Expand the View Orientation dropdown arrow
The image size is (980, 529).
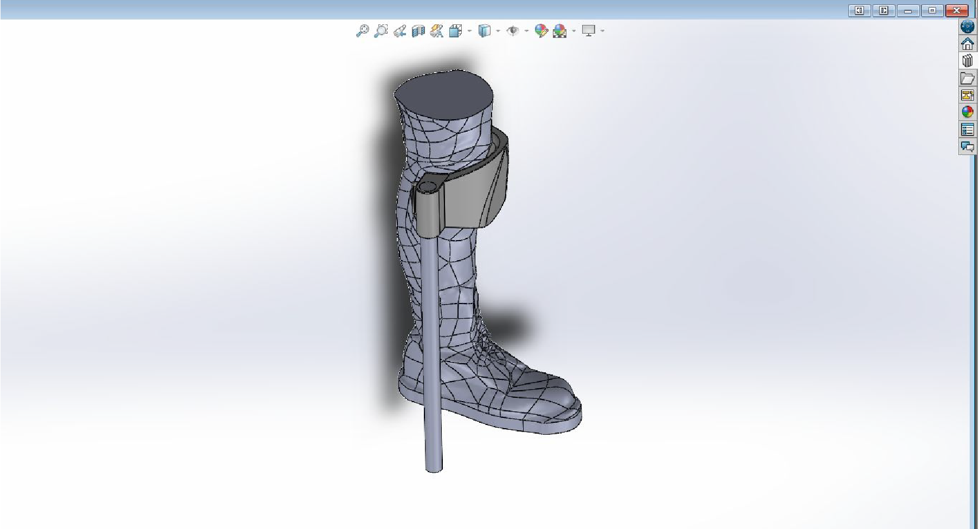[469, 31]
